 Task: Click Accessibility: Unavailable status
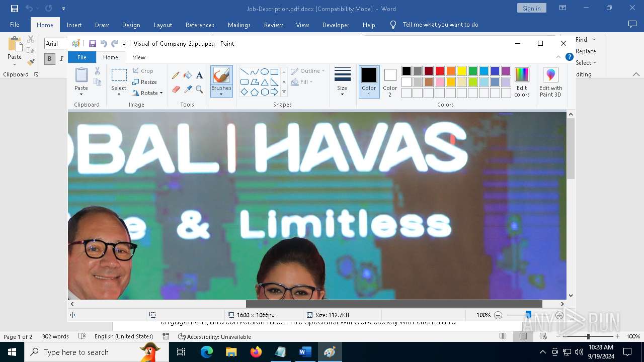coord(214,336)
